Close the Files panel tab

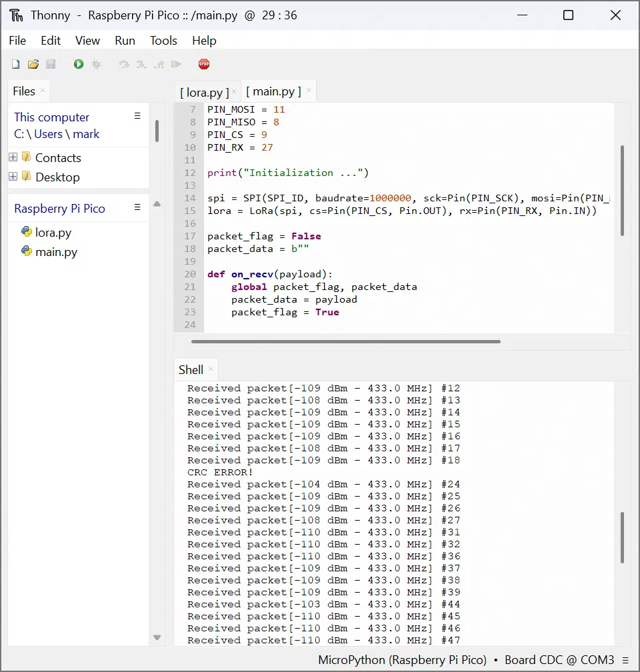[43, 91]
